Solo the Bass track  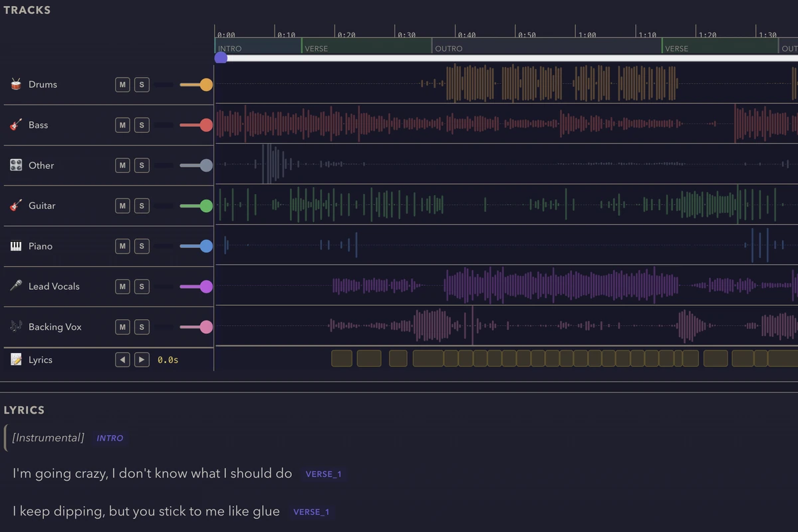[142, 125]
